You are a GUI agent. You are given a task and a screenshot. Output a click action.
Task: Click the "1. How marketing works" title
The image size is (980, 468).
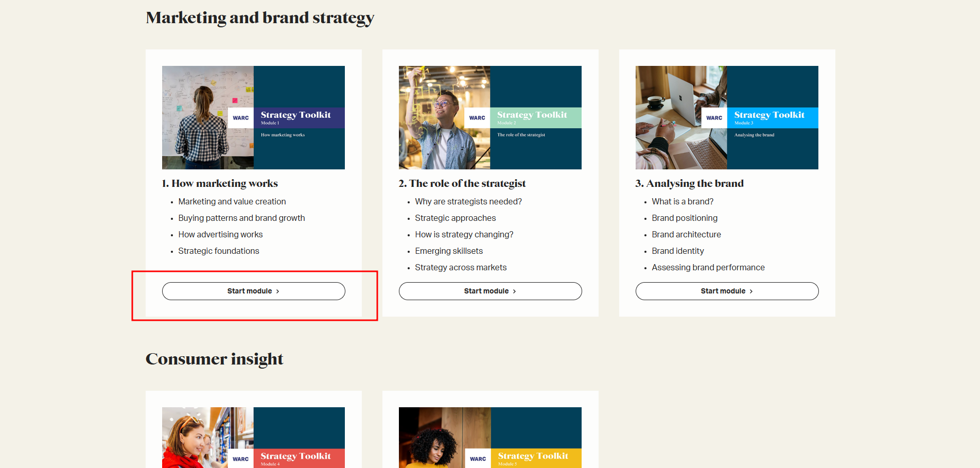(x=220, y=183)
